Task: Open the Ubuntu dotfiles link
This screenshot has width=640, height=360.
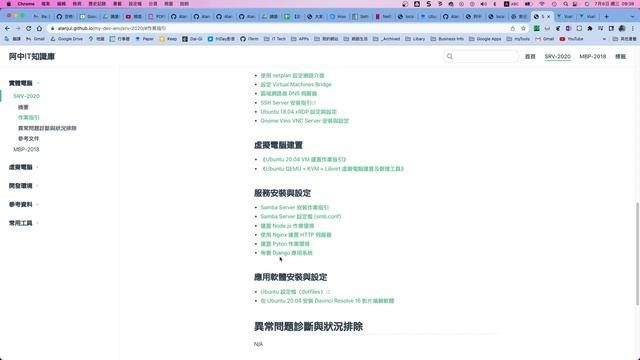Action: click(295, 291)
